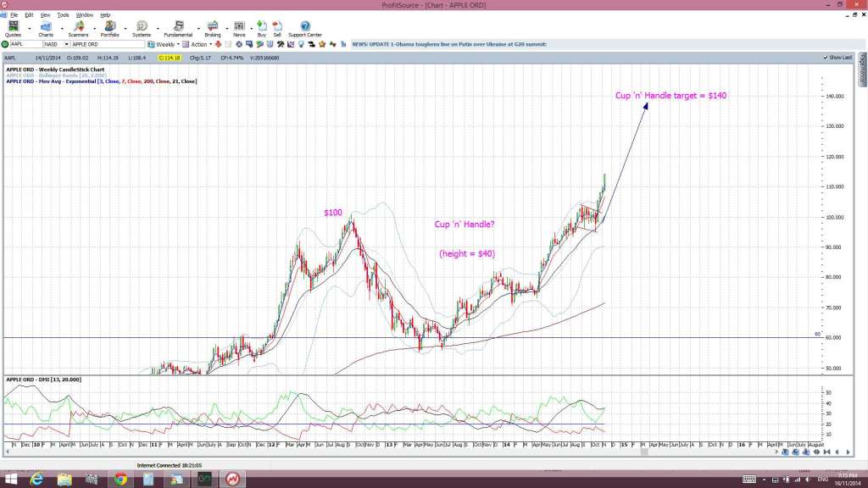Expand the Scanners dropdown arrow
This screenshot has height=488, width=868.
click(x=94, y=29)
